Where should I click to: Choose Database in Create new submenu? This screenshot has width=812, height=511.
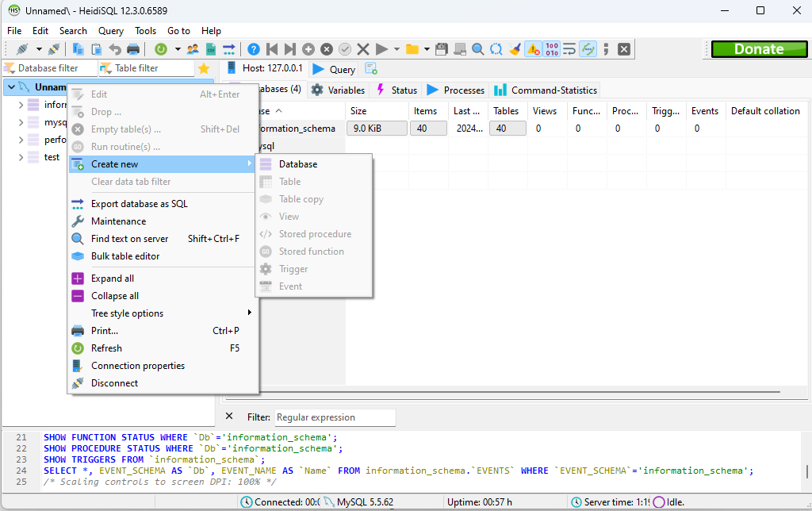pos(314,164)
